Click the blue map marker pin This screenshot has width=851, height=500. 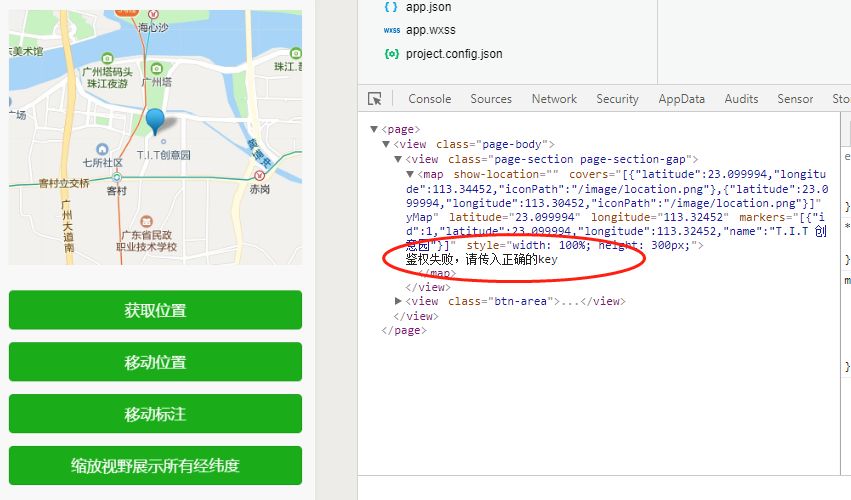(155, 121)
